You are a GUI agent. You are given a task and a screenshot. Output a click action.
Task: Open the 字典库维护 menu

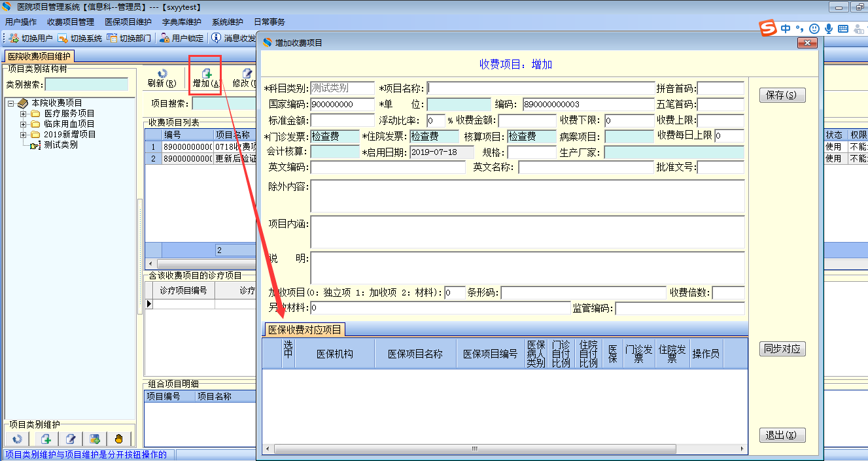point(182,22)
